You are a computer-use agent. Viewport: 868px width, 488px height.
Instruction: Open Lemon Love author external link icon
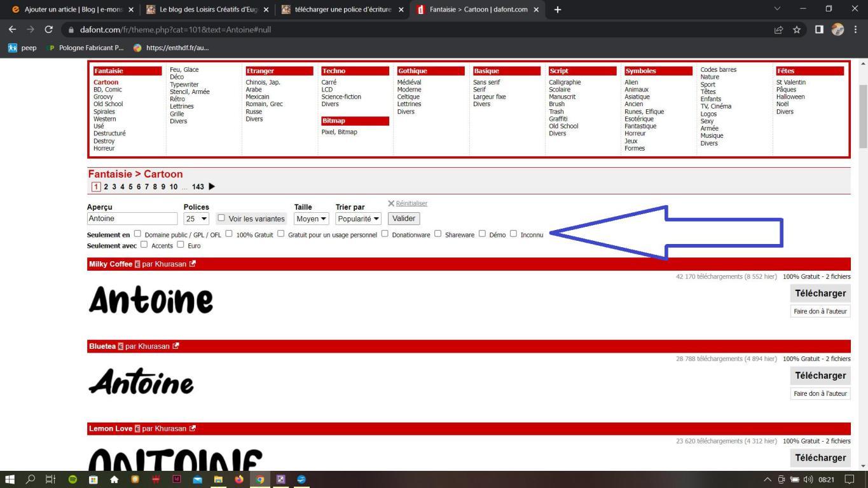193,428
